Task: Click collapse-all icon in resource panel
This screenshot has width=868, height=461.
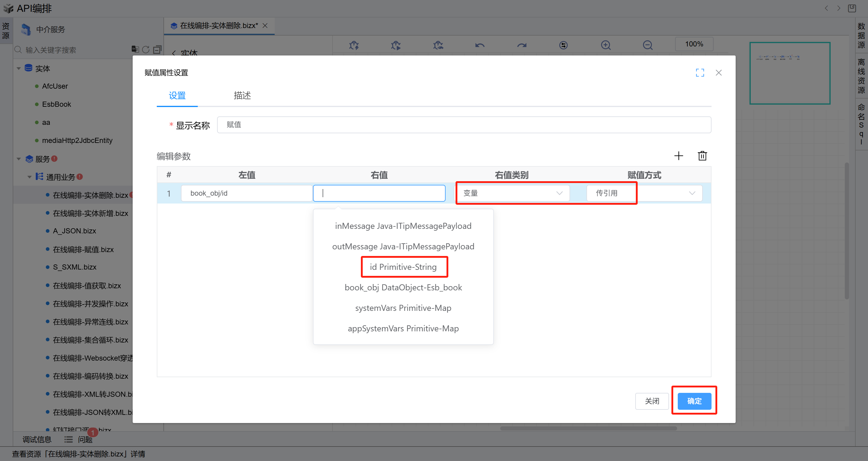Action: click(x=157, y=50)
